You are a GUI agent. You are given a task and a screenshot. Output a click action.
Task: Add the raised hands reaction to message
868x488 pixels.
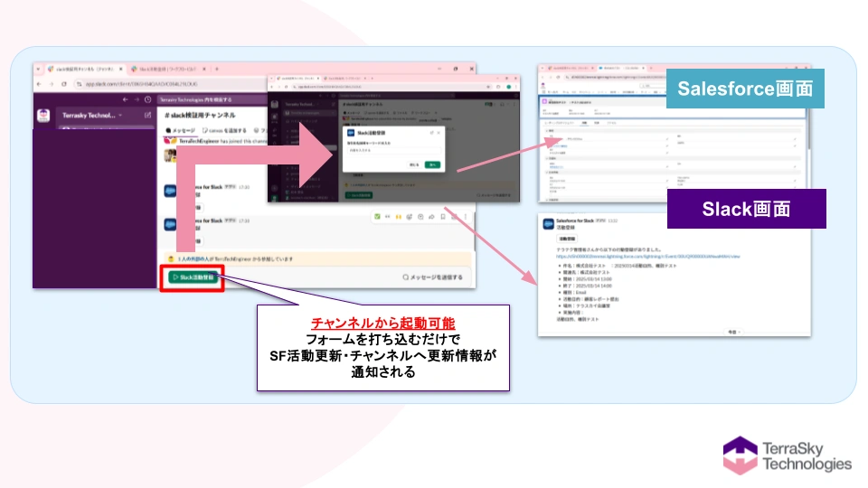pyautogui.click(x=399, y=217)
